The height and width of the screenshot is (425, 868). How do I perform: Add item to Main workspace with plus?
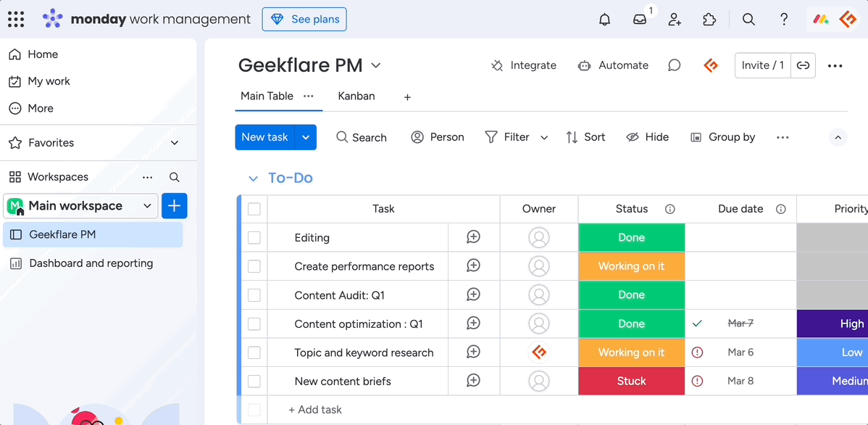click(x=175, y=206)
